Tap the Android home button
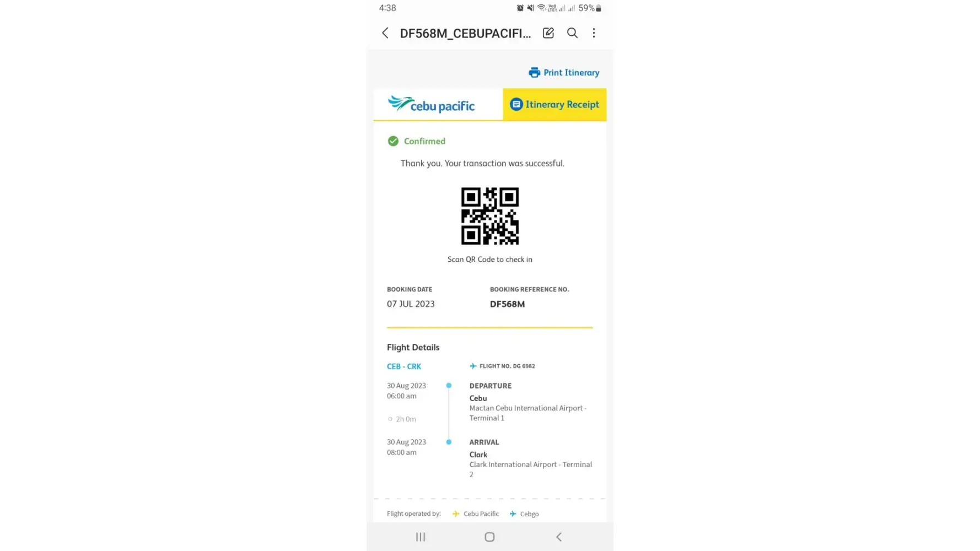Screen dimensions: 980x551 coord(489,537)
